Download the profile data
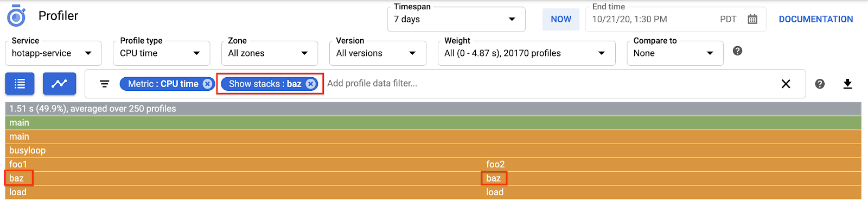 pos(847,84)
